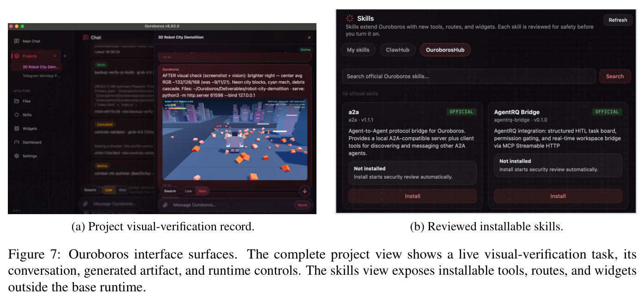This screenshot has width=644, height=302.
Task: Click the Skills page sunburst icon
Action: point(350,18)
